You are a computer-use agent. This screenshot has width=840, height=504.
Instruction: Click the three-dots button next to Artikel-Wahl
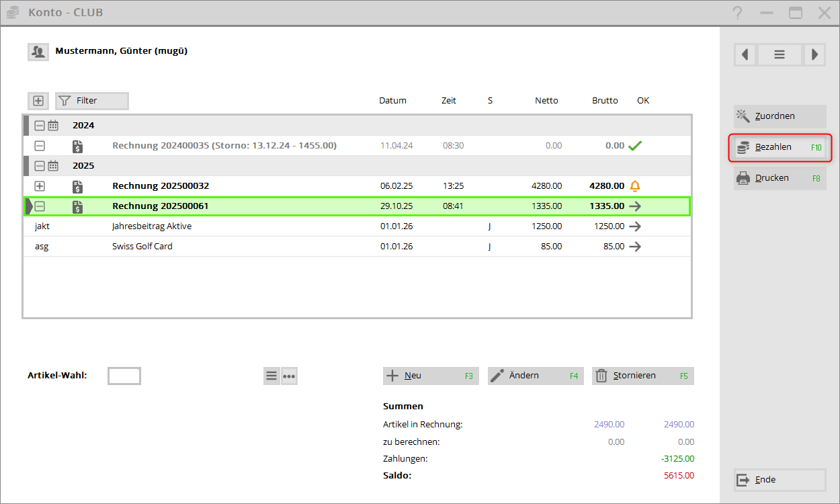(289, 376)
